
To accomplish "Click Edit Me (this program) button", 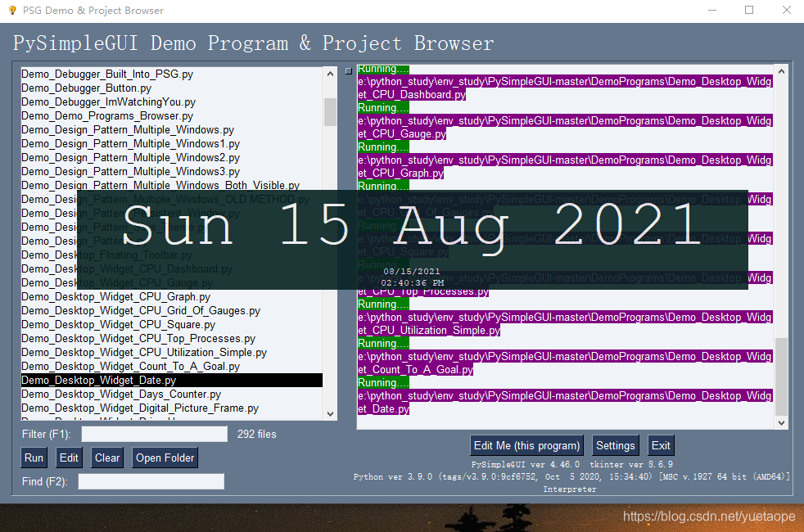I will (526, 445).
